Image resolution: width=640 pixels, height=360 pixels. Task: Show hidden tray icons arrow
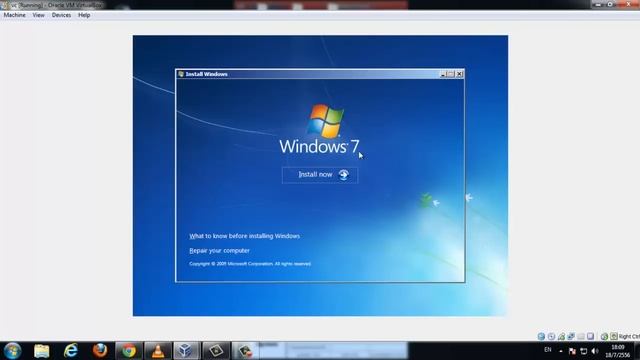(561, 351)
